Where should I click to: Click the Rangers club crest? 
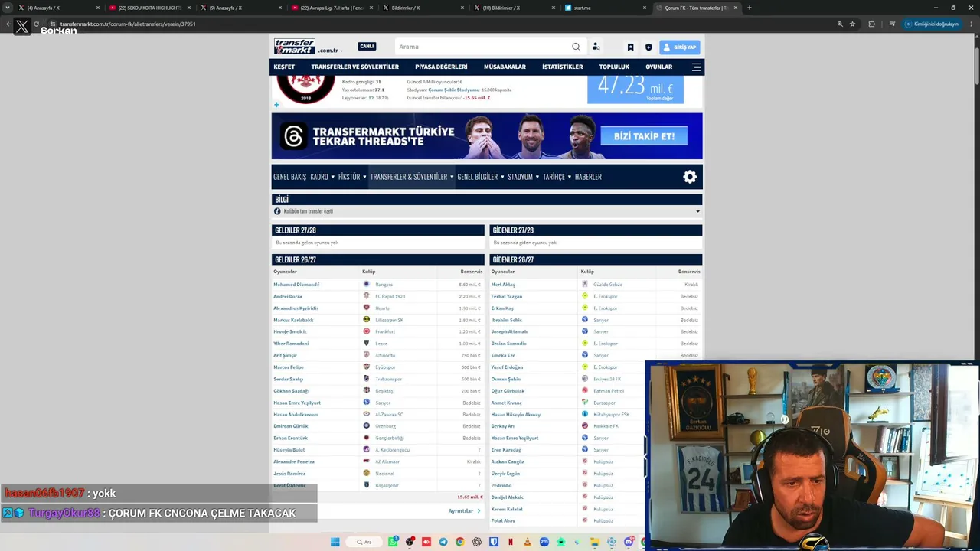pos(366,285)
